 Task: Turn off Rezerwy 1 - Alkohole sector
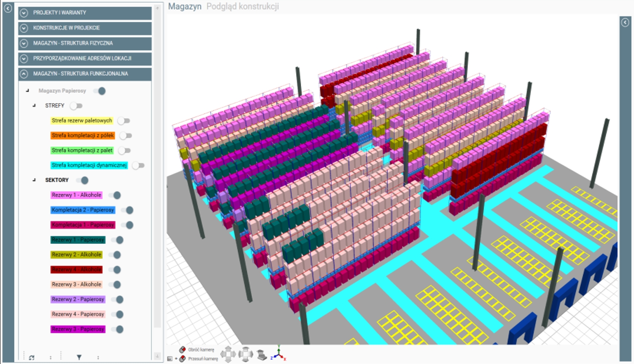point(115,195)
